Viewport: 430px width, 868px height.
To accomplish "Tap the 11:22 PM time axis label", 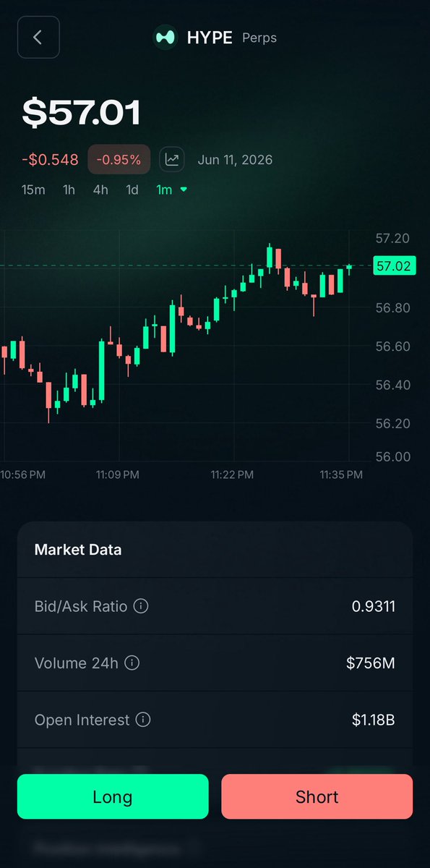I will coord(232,475).
